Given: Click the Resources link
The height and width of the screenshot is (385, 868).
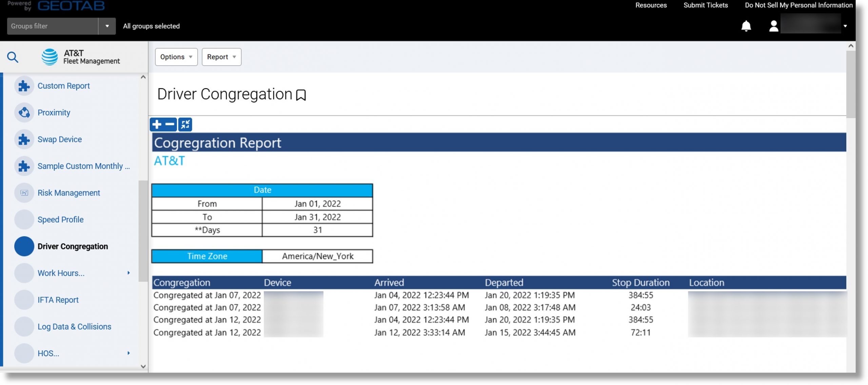Looking at the screenshot, I should [x=651, y=5].
